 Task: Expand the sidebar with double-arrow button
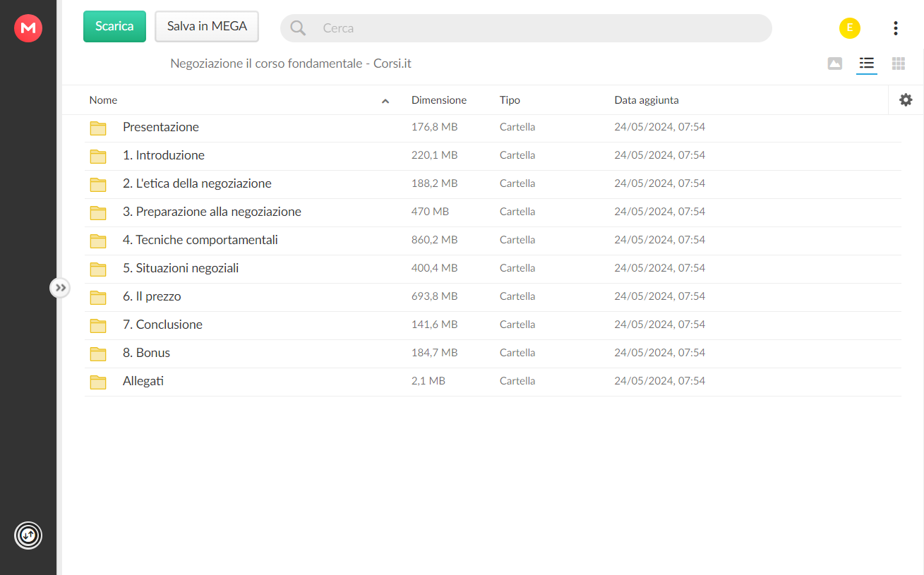pos(60,287)
